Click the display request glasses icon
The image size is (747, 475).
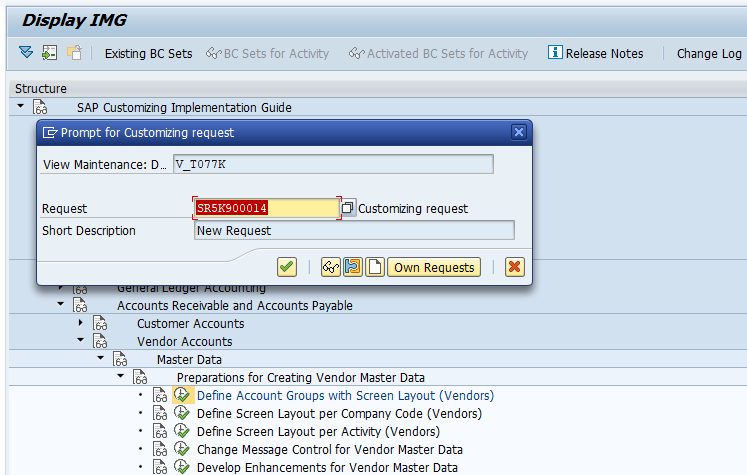click(331, 267)
